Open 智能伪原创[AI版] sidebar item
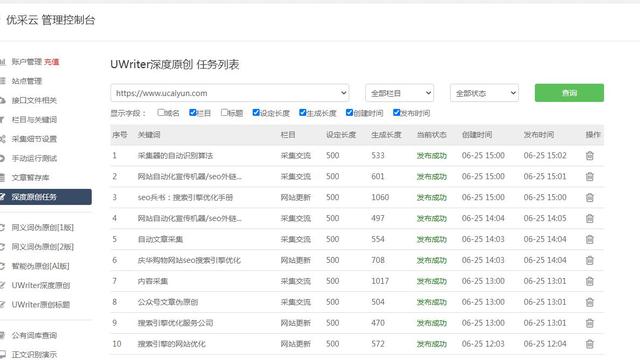Image resolution: width=640 pixels, height=360 pixels. (40, 266)
